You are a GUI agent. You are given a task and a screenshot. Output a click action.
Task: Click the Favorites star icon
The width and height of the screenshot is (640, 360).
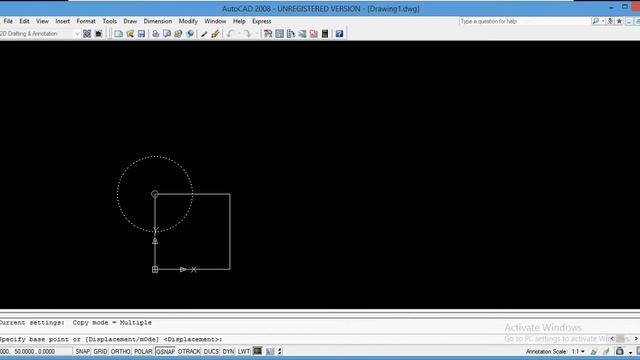click(619, 21)
